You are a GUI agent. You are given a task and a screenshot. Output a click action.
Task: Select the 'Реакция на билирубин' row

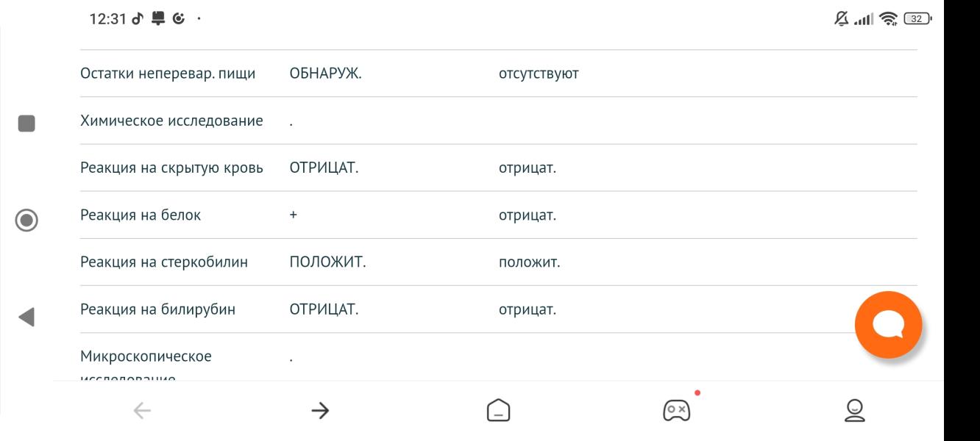157,309
